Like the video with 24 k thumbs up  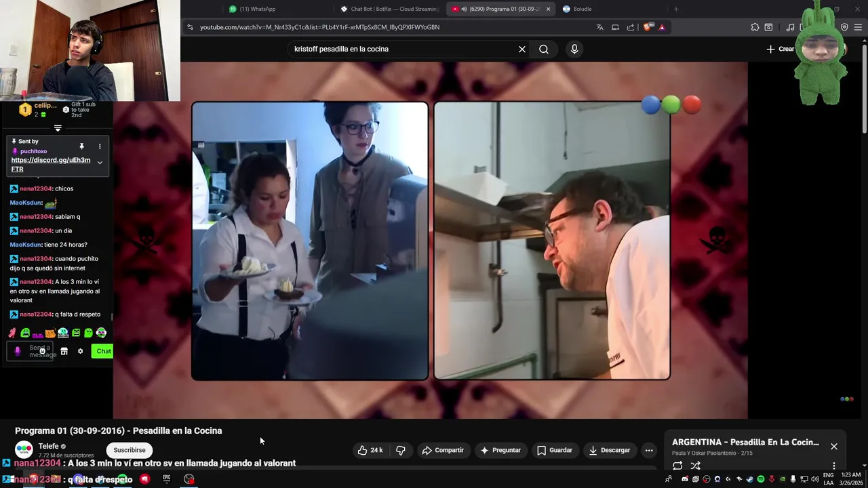point(370,450)
